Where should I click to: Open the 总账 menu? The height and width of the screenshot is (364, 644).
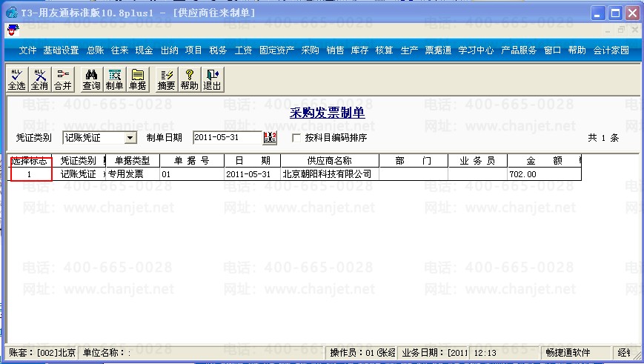pyautogui.click(x=96, y=50)
